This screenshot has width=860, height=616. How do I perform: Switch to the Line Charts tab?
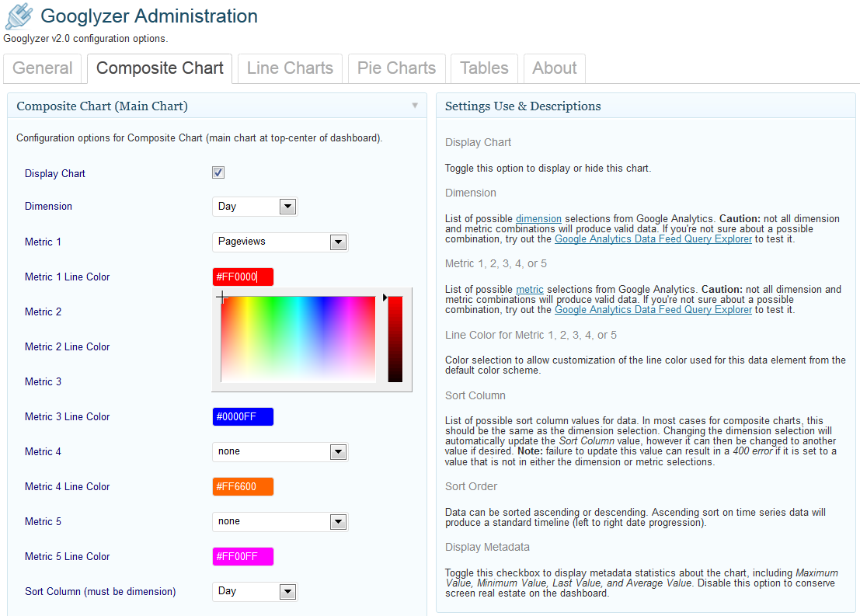290,68
